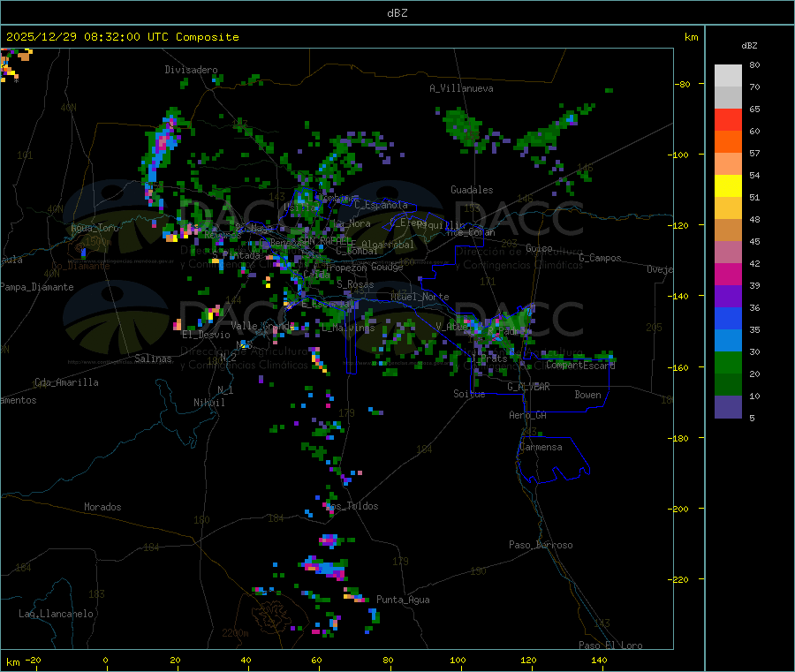Click the Bowen location label
Viewport: 795px width, 672px height.
point(588,395)
